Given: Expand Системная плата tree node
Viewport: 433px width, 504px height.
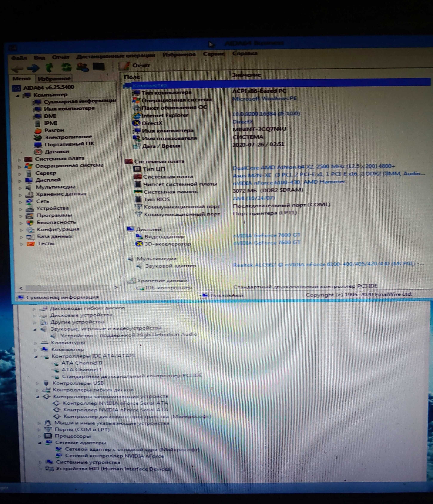Looking at the screenshot, I should coord(19,160).
